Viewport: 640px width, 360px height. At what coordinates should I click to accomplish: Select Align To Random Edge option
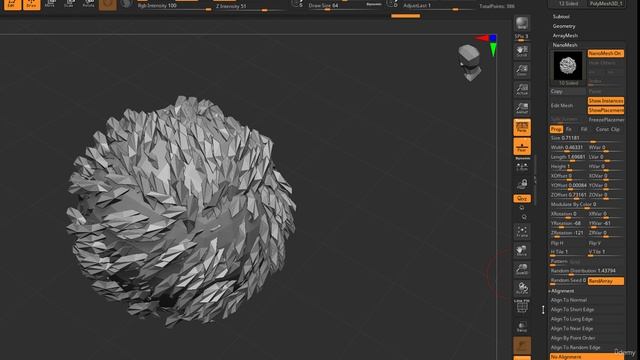point(587,347)
